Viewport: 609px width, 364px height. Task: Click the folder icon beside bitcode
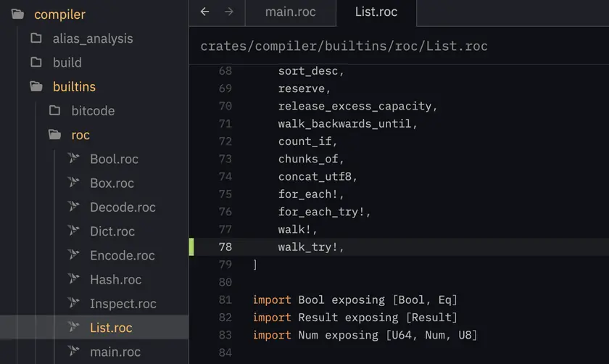point(55,110)
